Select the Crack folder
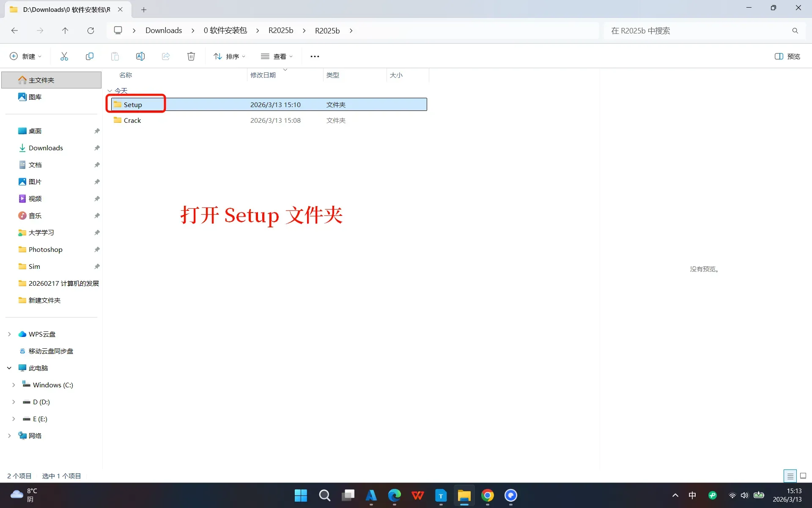This screenshot has height=508, width=812. tap(132, 120)
